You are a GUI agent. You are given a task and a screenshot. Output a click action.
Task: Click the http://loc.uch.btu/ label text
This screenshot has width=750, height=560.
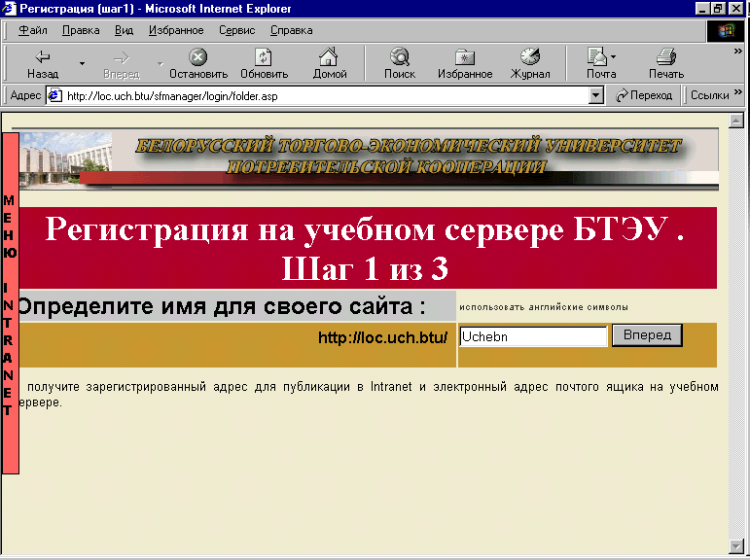click(382, 337)
